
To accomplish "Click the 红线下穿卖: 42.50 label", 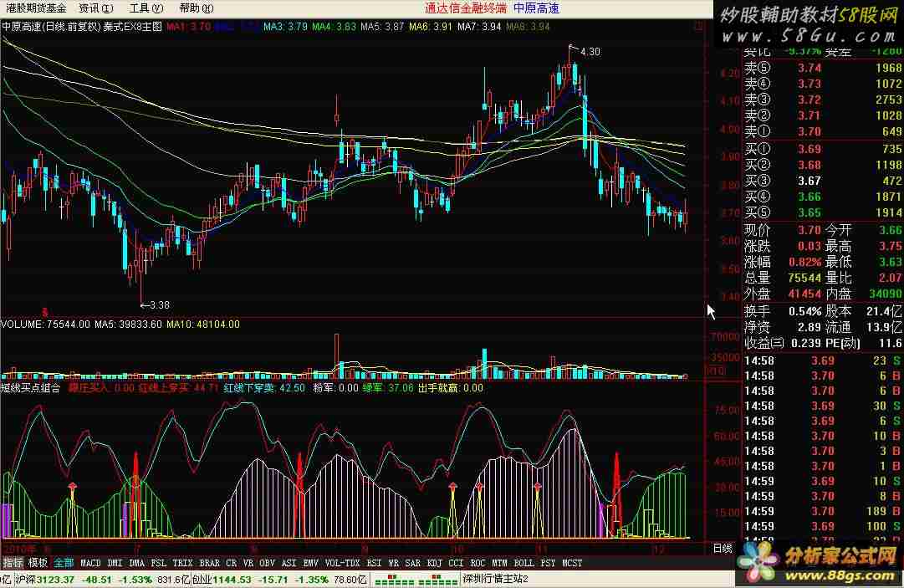I will point(264,388).
